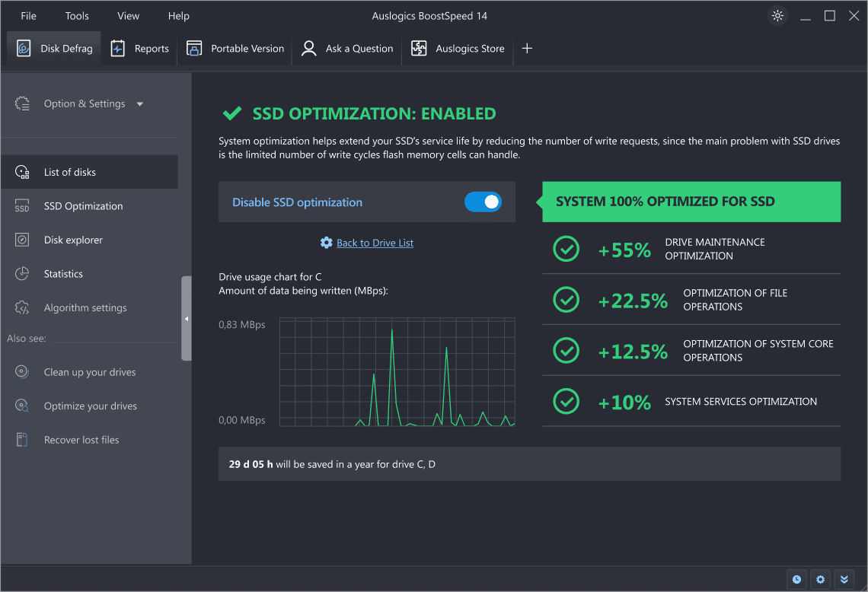Open a new tab with the plus button

click(527, 48)
